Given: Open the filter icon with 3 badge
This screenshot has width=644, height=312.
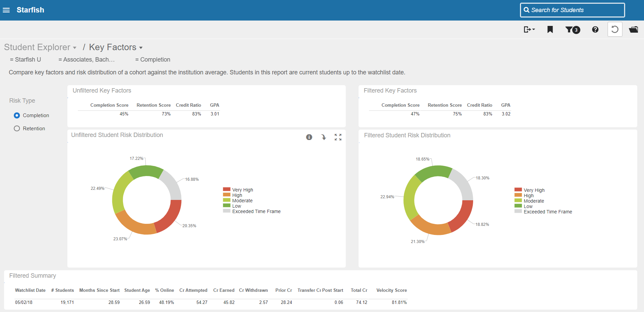Looking at the screenshot, I should (572, 30).
